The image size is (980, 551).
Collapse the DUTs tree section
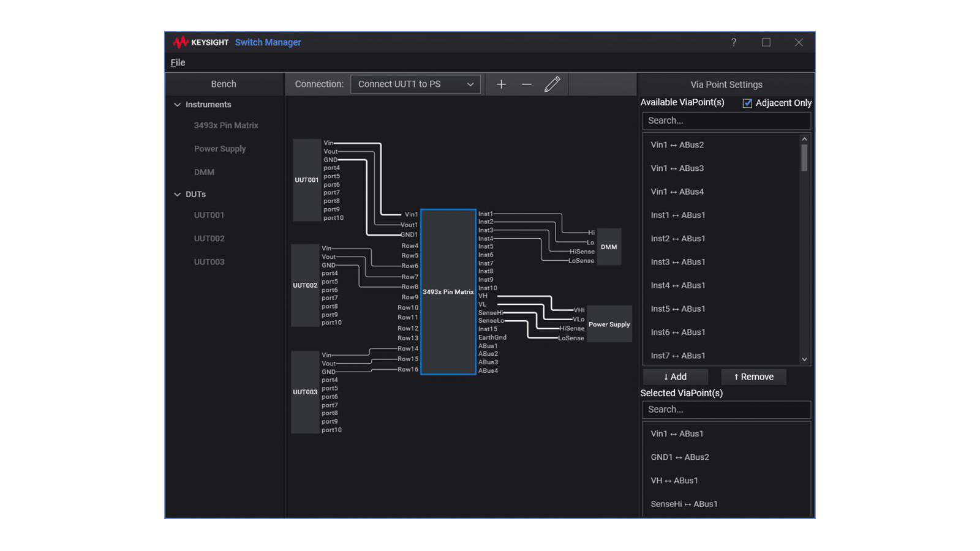pos(178,195)
